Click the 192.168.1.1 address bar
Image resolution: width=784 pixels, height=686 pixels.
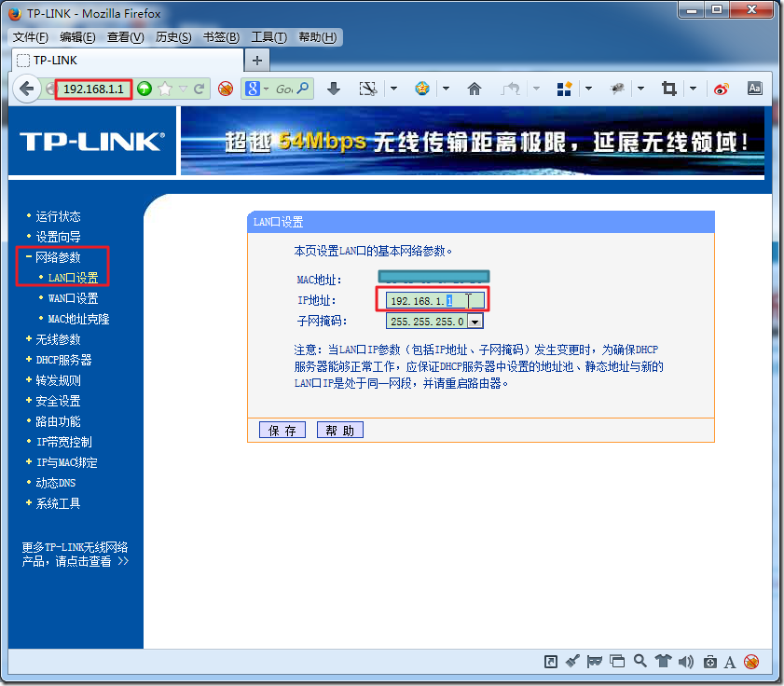coord(93,89)
